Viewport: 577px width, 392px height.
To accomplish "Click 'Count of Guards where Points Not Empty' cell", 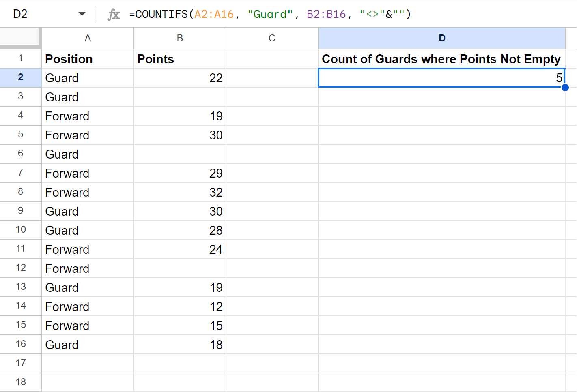I will point(442,59).
